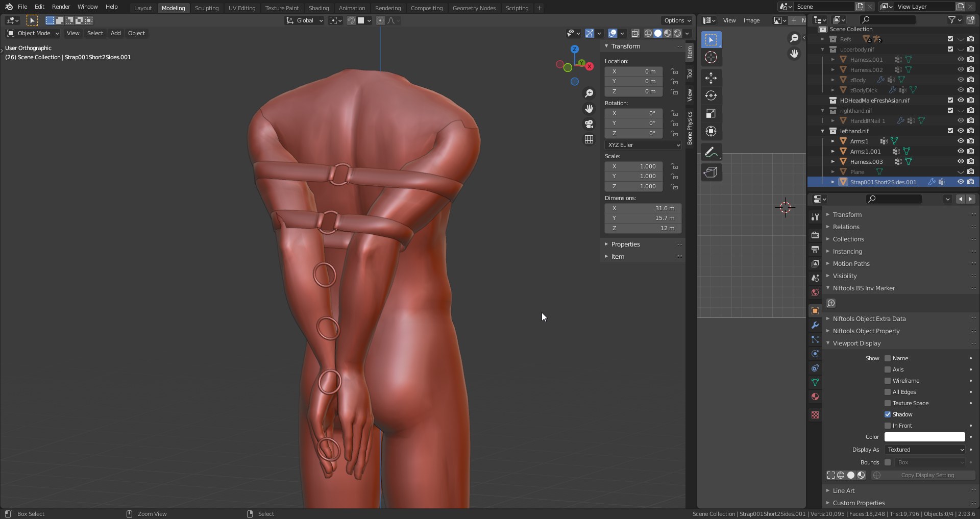Open the viewport Add menu
The height and width of the screenshot is (519, 980).
click(116, 33)
